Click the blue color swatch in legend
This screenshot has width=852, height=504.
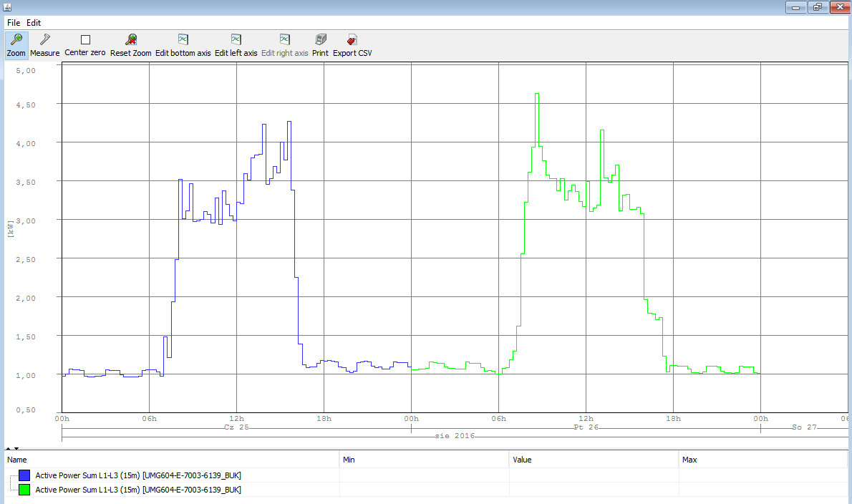[24, 475]
